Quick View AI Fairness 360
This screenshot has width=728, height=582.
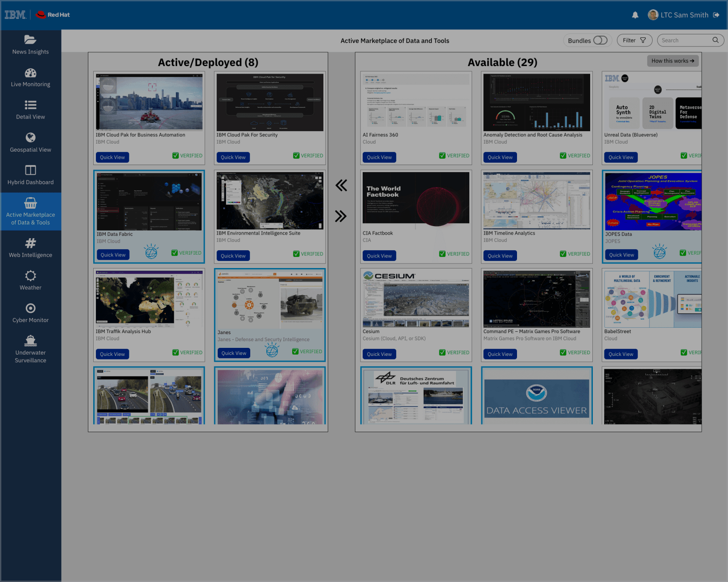[x=379, y=157]
